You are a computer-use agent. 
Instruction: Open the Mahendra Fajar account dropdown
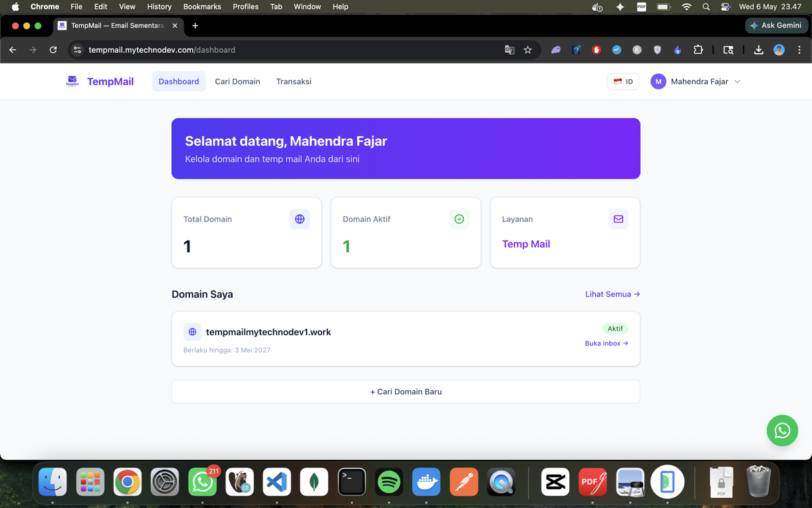tap(696, 81)
